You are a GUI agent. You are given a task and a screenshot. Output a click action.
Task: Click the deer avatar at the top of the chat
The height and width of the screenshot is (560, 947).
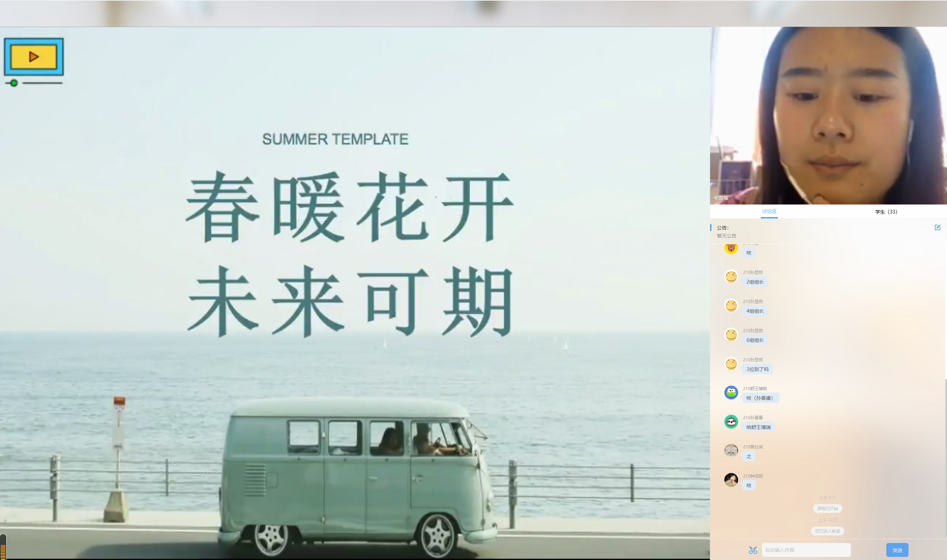pos(731,248)
